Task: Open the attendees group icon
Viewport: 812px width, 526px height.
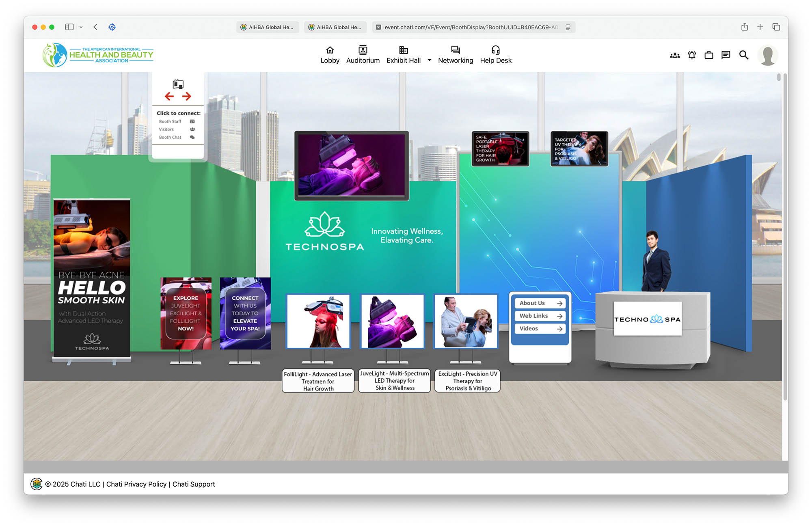Action: point(675,55)
